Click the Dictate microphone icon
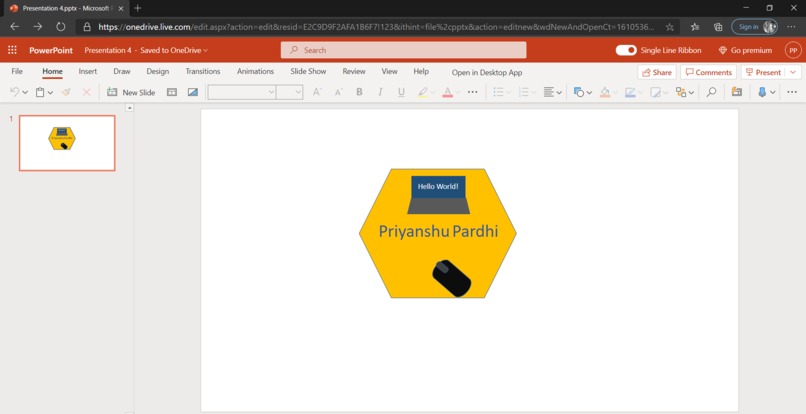Viewport: 806px width, 414px height. click(x=762, y=92)
